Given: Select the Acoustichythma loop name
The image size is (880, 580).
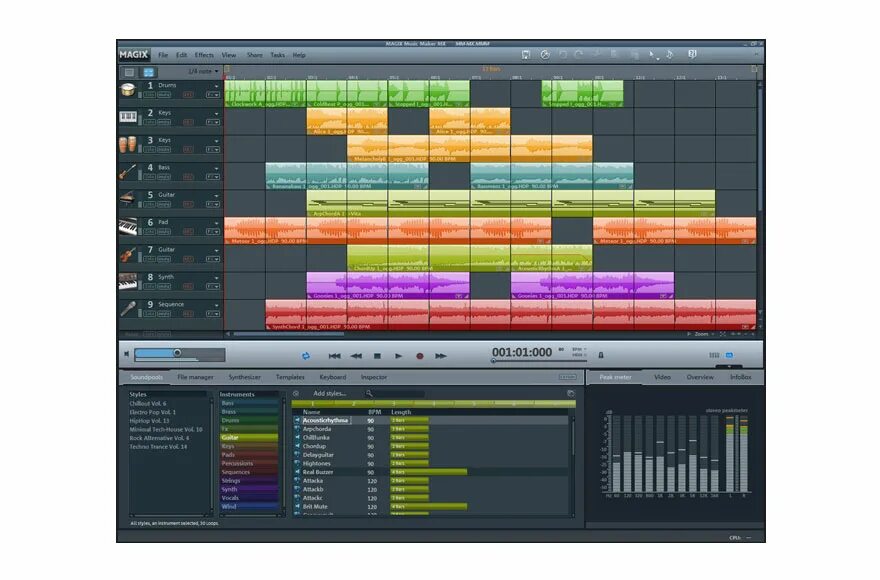Looking at the screenshot, I should pyautogui.click(x=326, y=421).
